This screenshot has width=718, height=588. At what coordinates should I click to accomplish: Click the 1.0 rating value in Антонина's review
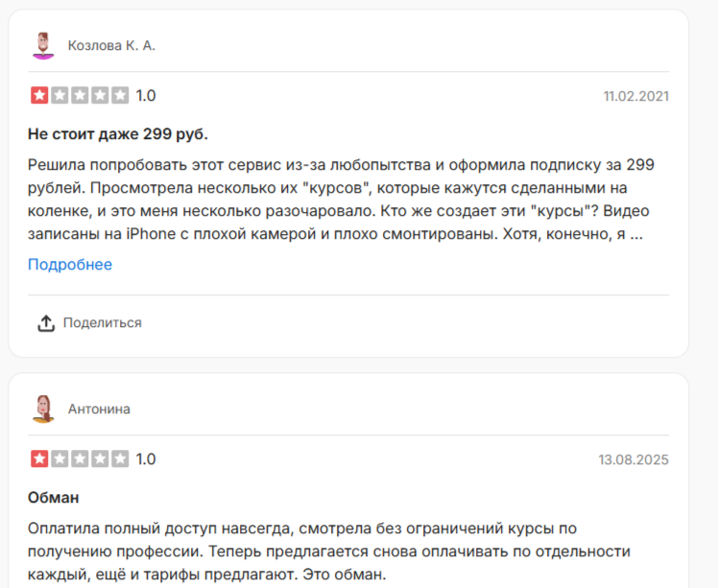(146, 459)
